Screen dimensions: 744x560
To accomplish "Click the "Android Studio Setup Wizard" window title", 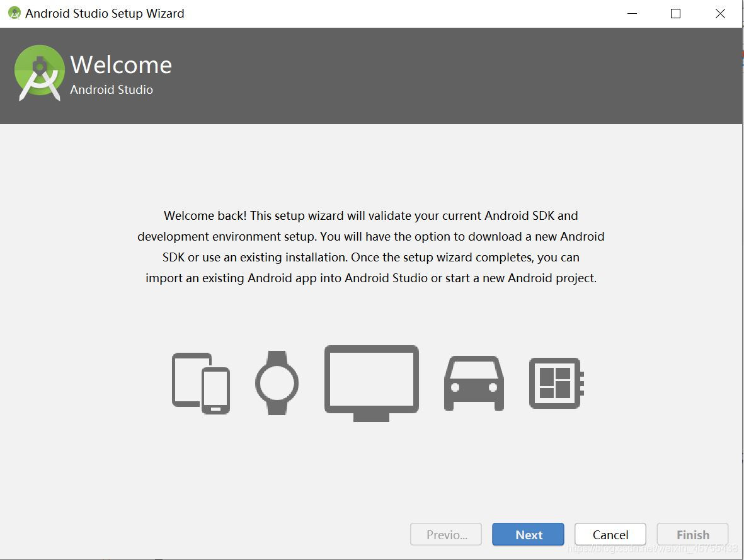I will [x=105, y=13].
